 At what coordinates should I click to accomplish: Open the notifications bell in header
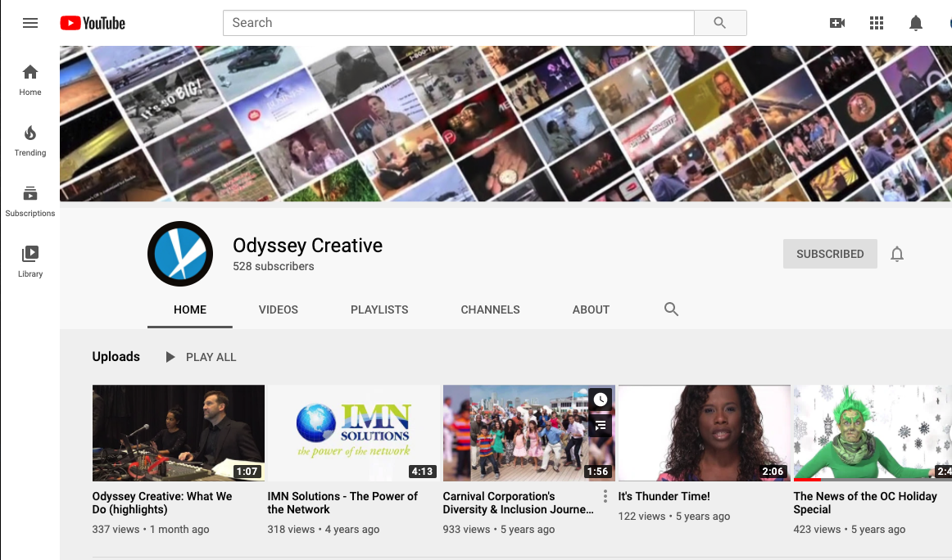point(916,23)
